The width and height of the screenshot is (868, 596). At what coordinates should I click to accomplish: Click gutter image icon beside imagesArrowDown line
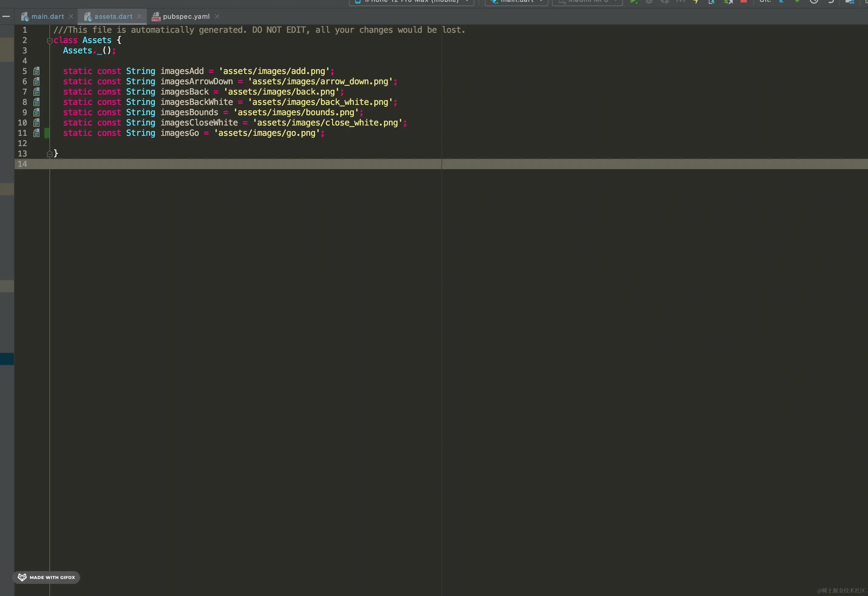tap(36, 82)
